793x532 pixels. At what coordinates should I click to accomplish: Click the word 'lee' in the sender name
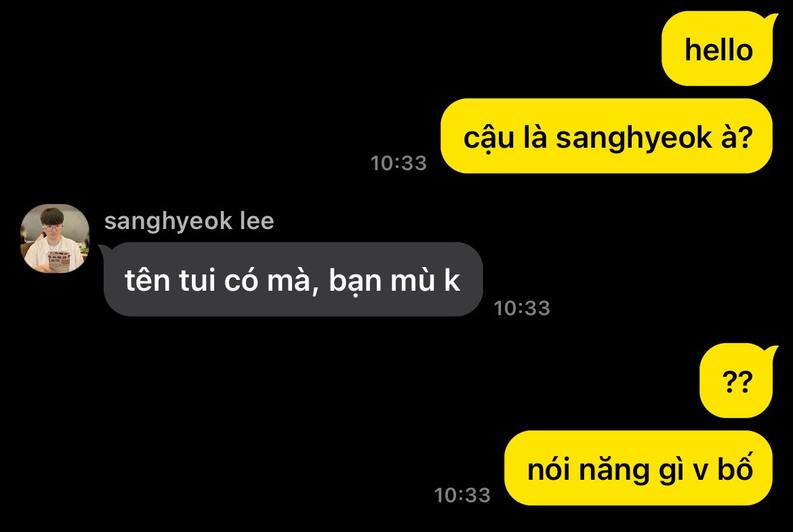pos(257,221)
